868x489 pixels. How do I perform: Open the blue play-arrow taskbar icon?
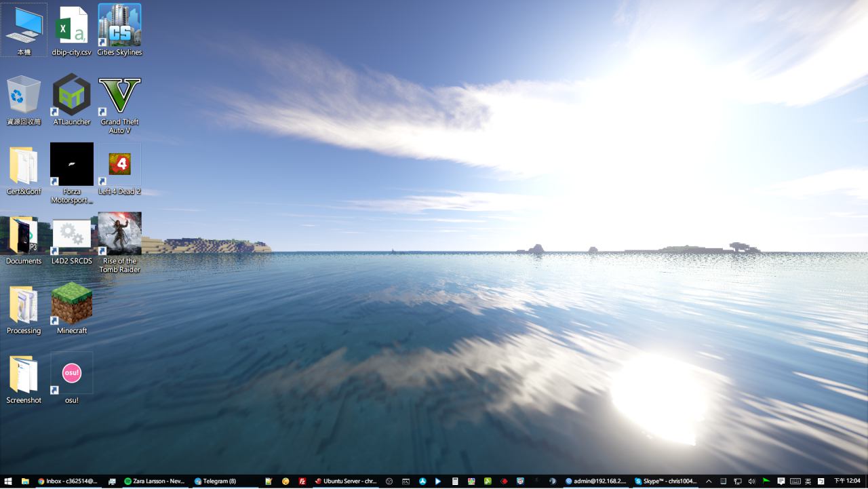[x=438, y=482]
